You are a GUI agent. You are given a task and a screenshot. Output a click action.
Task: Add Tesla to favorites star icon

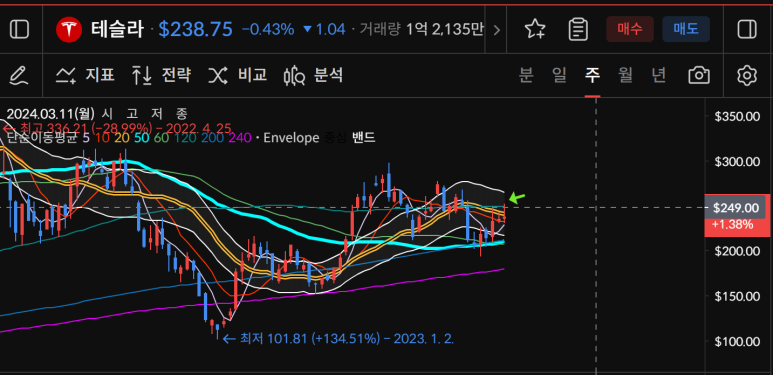click(x=534, y=30)
